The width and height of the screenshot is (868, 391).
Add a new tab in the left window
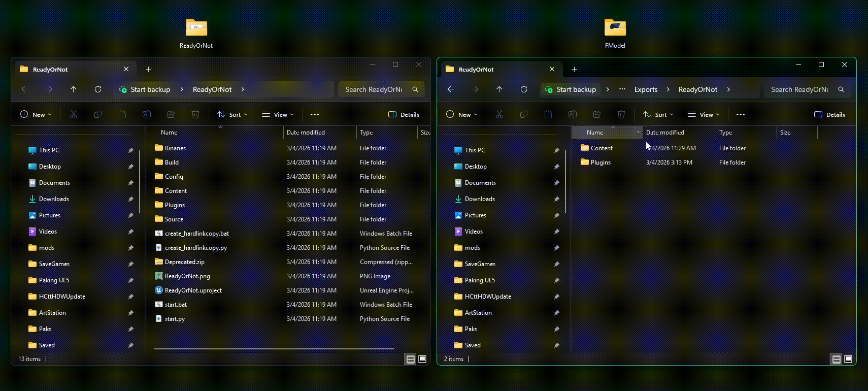click(x=148, y=70)
